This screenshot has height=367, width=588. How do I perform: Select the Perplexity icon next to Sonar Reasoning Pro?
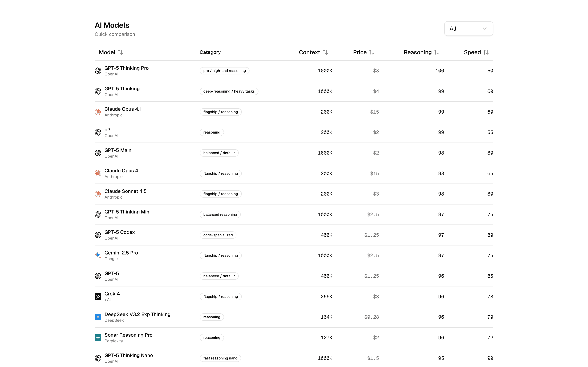point(98,337)
